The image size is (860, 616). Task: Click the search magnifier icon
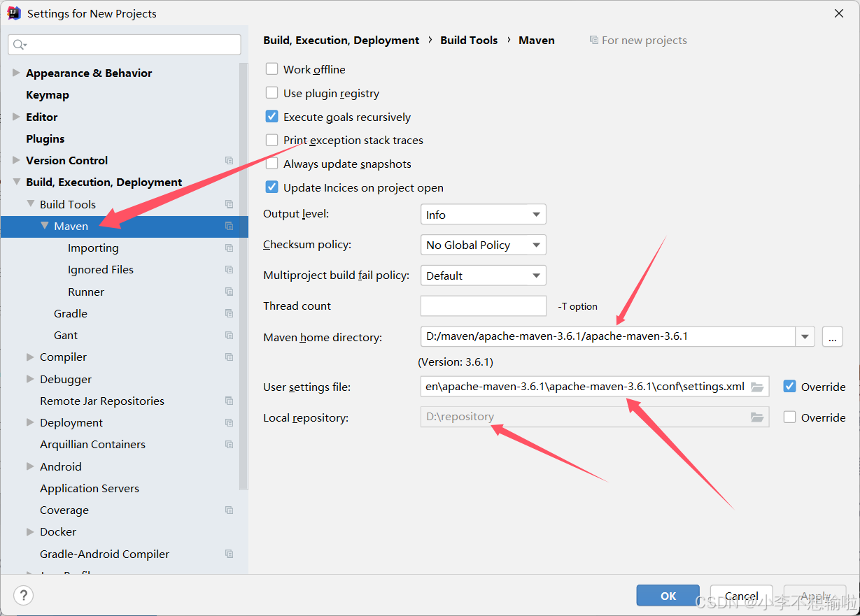point(20,45)
